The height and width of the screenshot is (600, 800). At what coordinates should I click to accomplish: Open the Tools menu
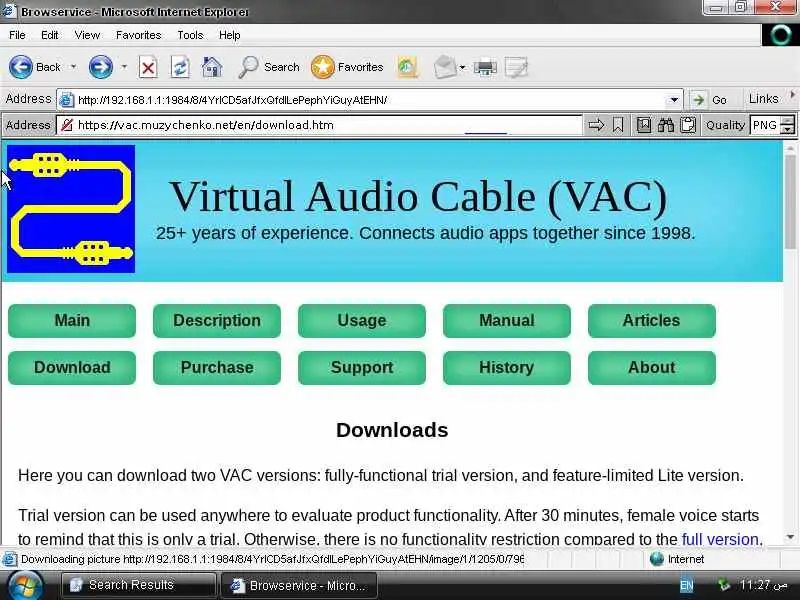click(190, 35)
